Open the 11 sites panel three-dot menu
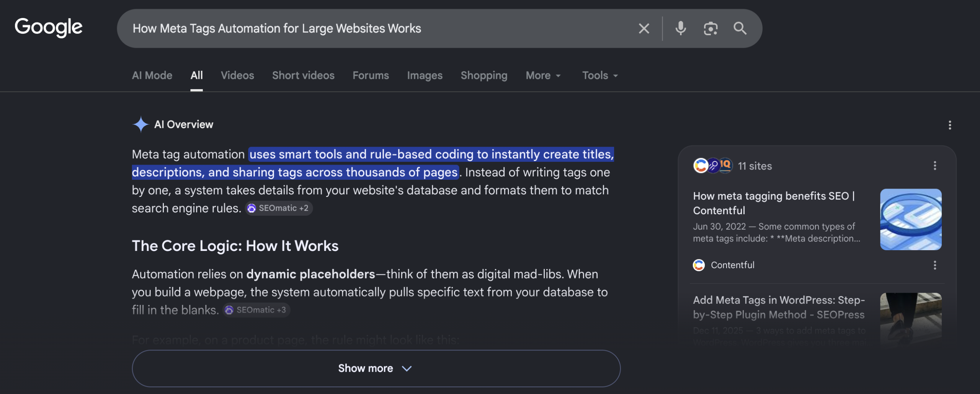The image size is (980, 394). point(935,166)
